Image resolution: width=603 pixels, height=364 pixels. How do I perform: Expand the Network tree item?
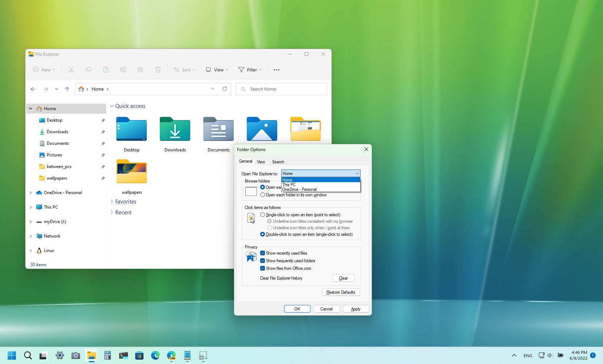tap(30, 236)
